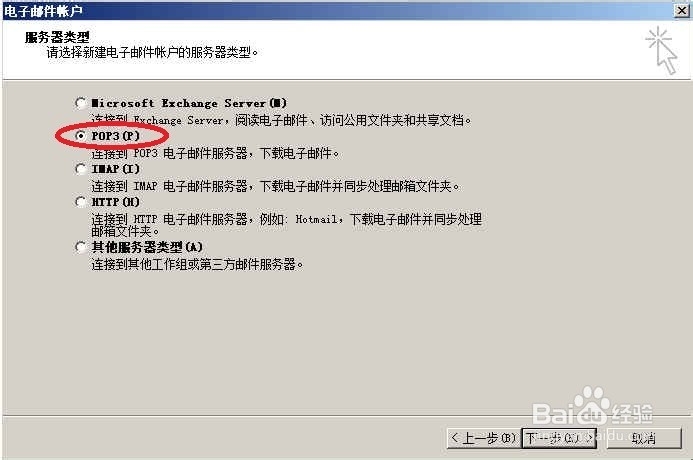Click the POP3 description 下载电子邮件 text
Screen dimensions: 693x460
pyautogui.click(x=216, y=153)
